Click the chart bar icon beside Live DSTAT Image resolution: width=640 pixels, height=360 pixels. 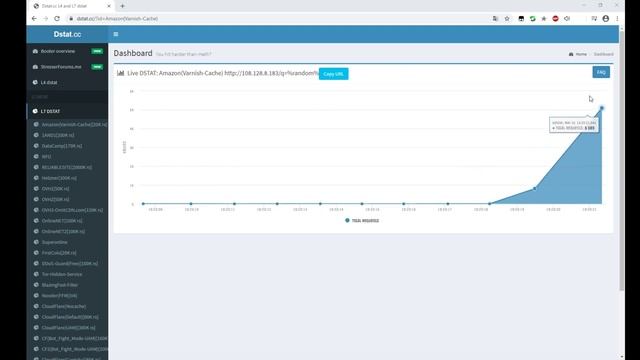[120, 73]
